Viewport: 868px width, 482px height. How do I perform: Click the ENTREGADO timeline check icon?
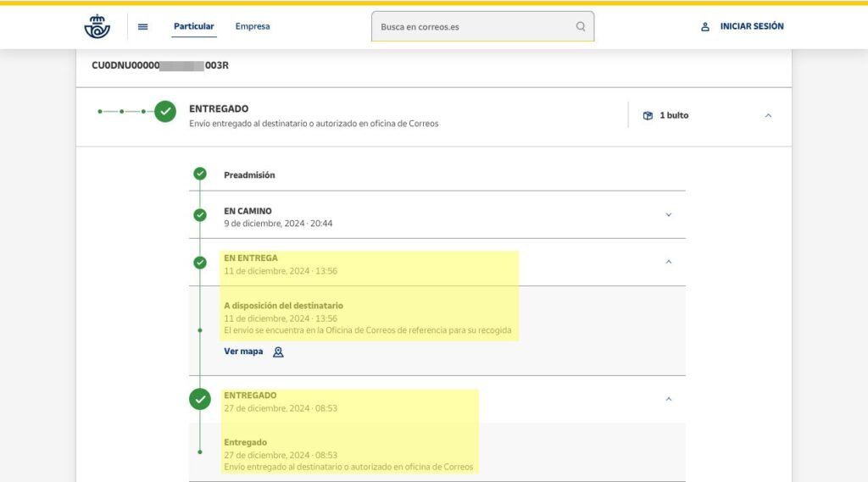click(x=200, y=399)
